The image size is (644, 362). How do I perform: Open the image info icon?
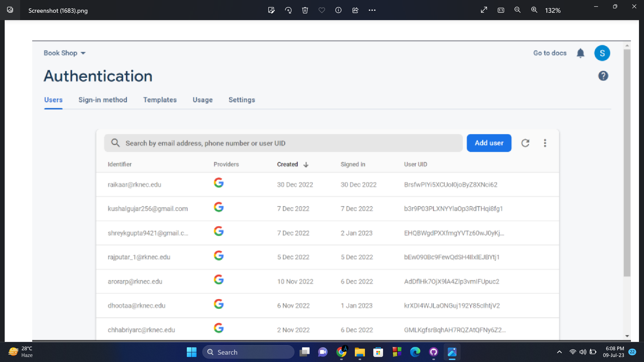(x=338, y=10)
